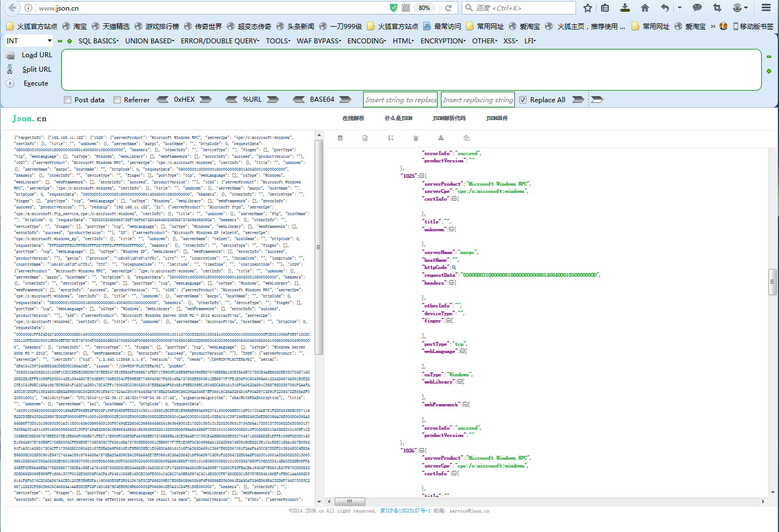Open the SQL BASICS dropdown menu
This screenshot has height=532, width=779.
(98, 41)
